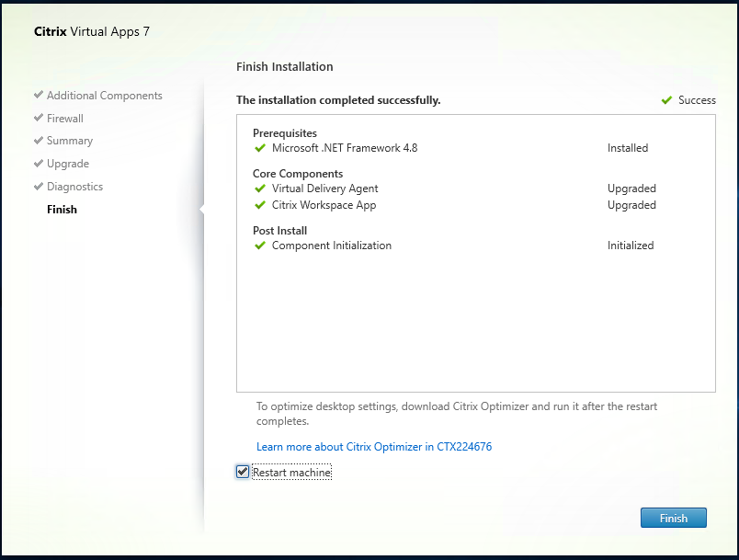
Task: Click the Success status label
Action: point(697,100)
